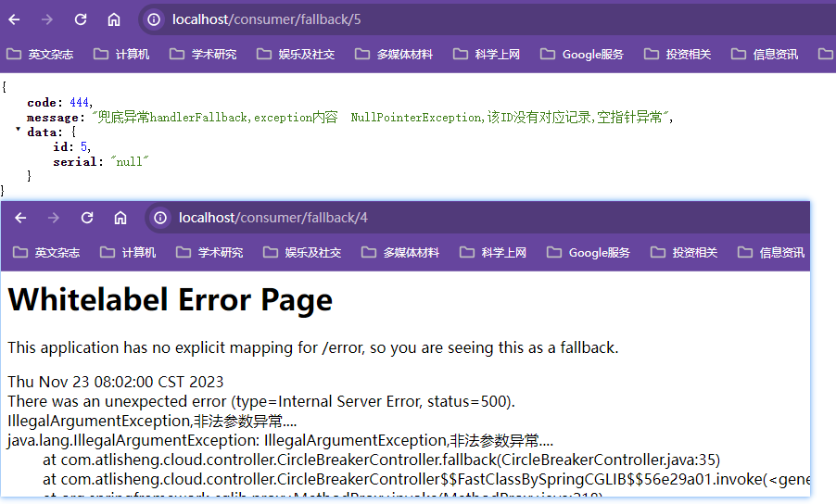Click the home icon in the lower browser toolbar
The height and width of the screenshot is (504, 836).
[x=120, y=218]
